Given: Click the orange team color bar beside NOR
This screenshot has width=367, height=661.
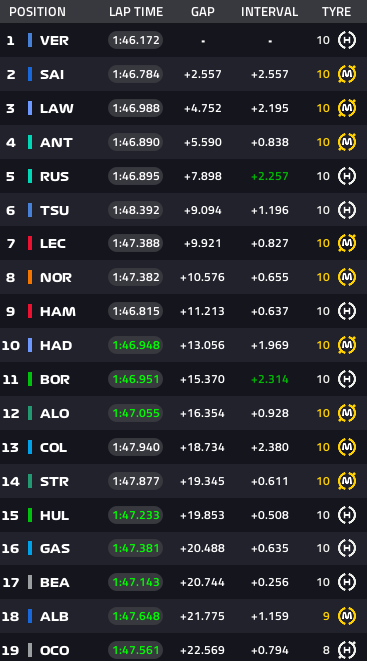Looking at the screenshot, I should pyautogui.click(x=30, y=277).
